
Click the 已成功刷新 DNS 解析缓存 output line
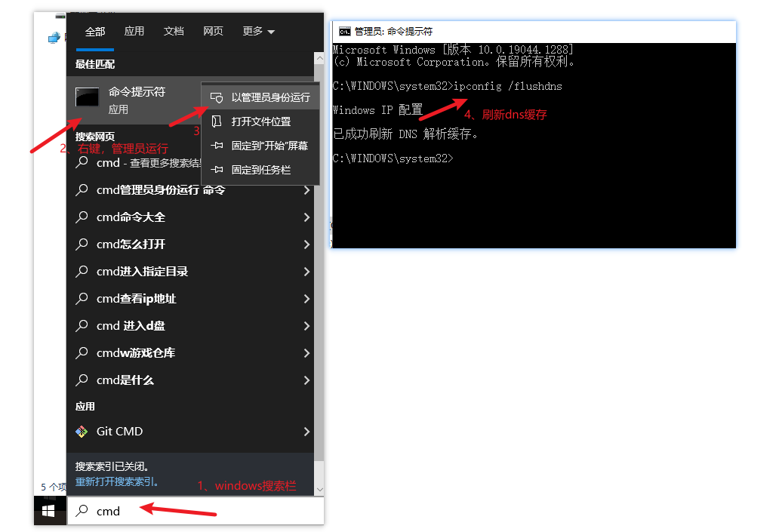[405, 134]
